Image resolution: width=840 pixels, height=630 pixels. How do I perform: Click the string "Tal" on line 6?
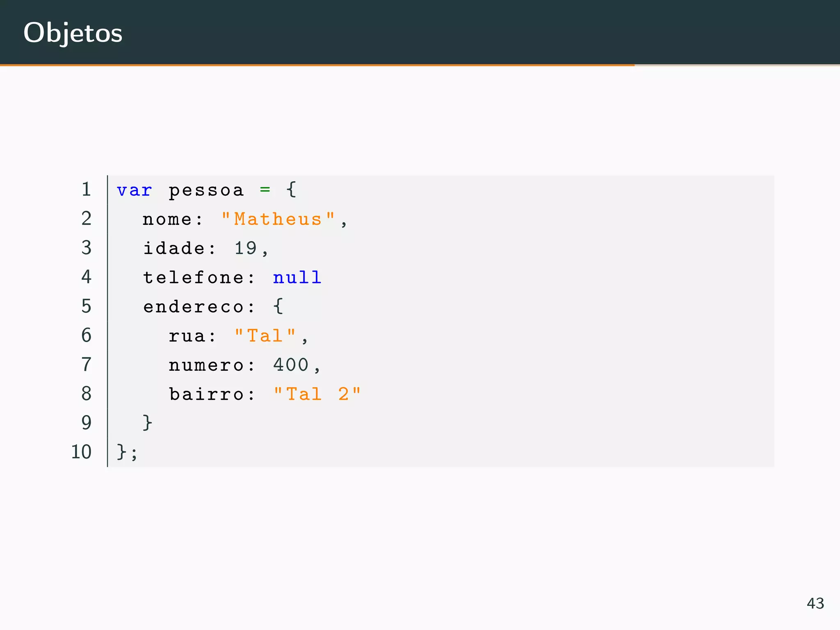click(265, 336)
